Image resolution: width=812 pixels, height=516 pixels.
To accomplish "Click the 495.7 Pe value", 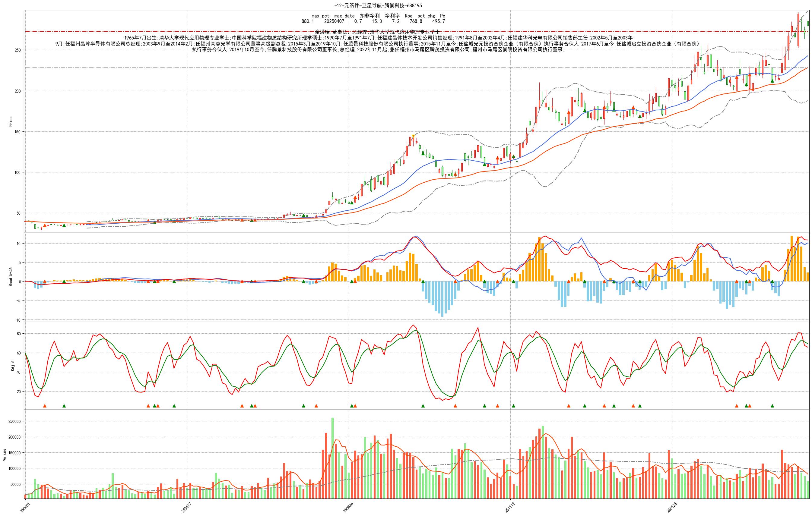I will tap(438, 21).
